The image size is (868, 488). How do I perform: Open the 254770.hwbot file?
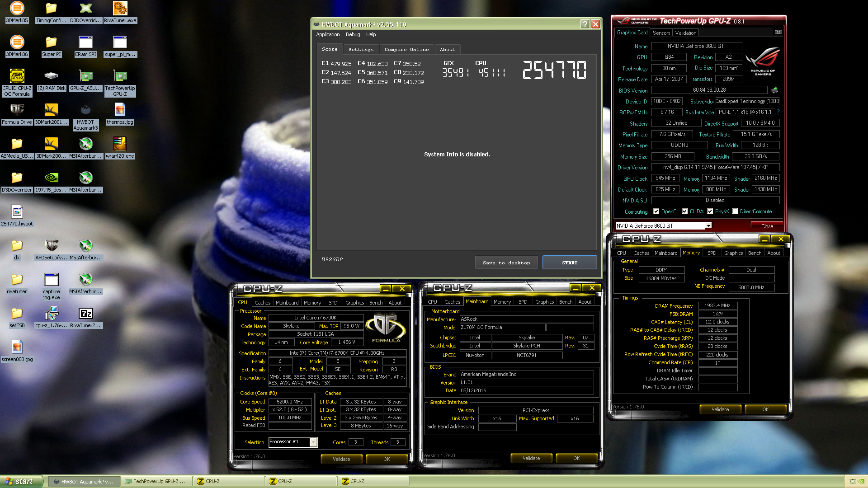pos(17,216)
